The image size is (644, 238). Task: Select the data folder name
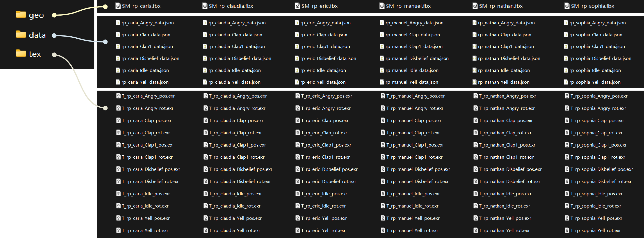(x=37, y=35)
